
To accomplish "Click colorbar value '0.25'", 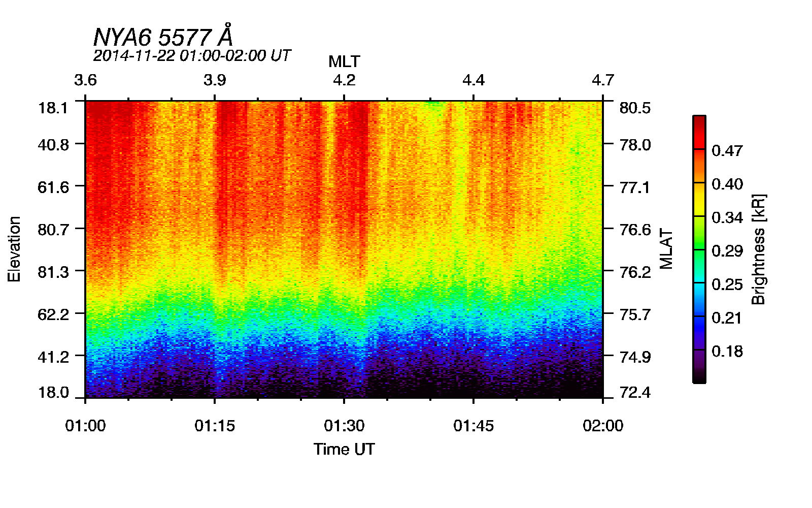I will coord(727,284).
